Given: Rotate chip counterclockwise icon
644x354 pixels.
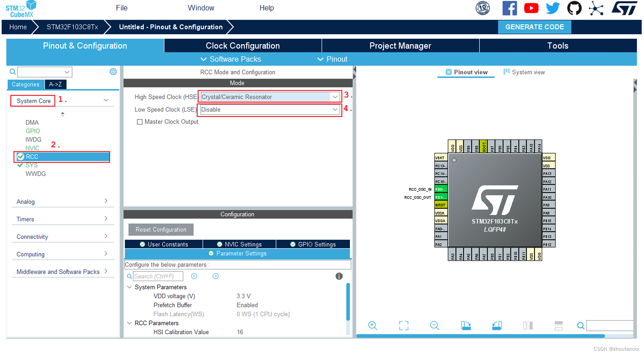Looking at the screenshot, I should click(x=497, y=325).
